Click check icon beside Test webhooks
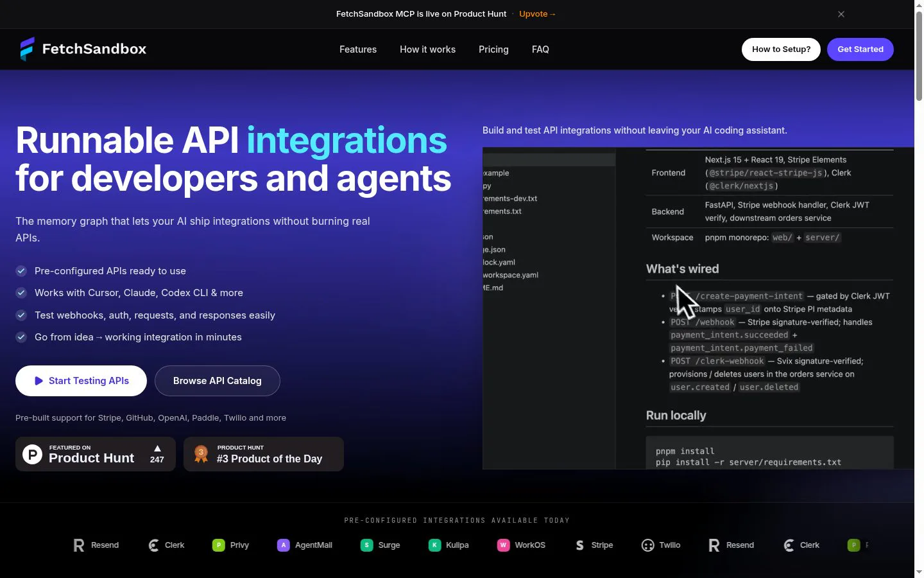 click(x=21, y=315)
